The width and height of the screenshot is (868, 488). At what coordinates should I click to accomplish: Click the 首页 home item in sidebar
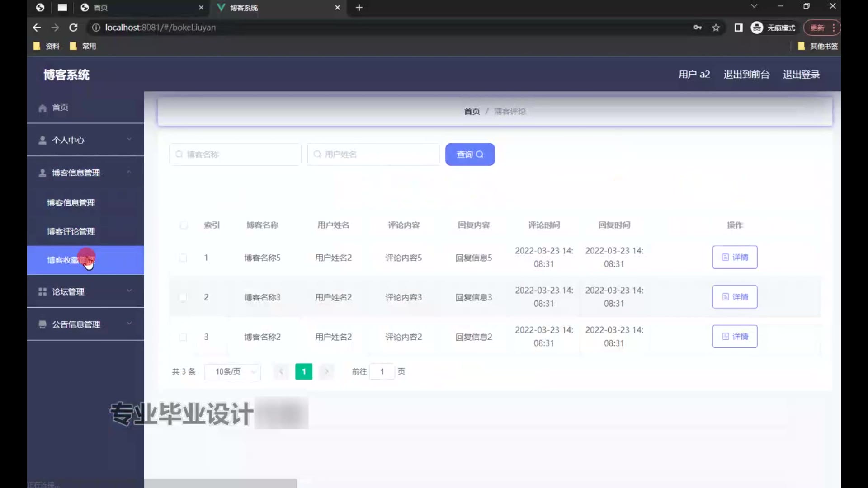[85, 108]
